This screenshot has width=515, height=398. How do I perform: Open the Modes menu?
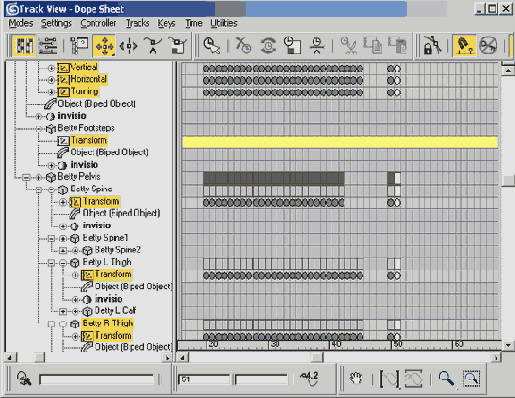(x=21, y=23)
